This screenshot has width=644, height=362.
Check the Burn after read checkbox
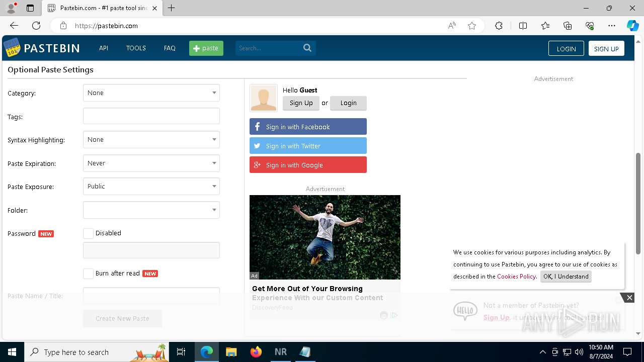(x=88, y=274)
